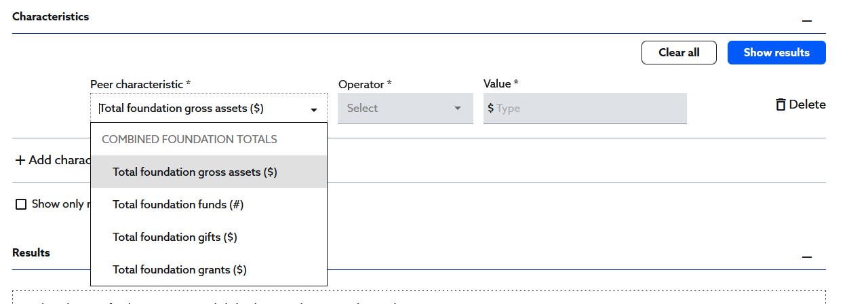Click the trash icon beside Delete
Screen dimensions: 868x304
781,104
